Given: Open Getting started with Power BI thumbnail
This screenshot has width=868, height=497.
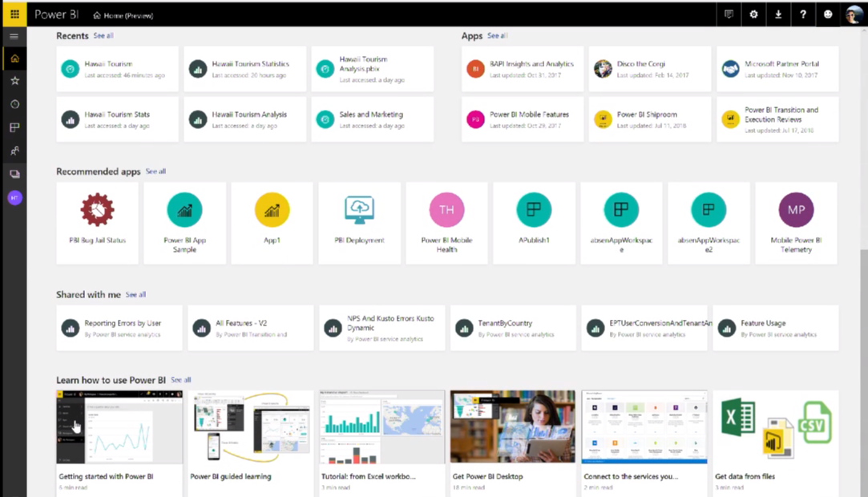Looking at the screenshot, I should (x=119, y=426).
